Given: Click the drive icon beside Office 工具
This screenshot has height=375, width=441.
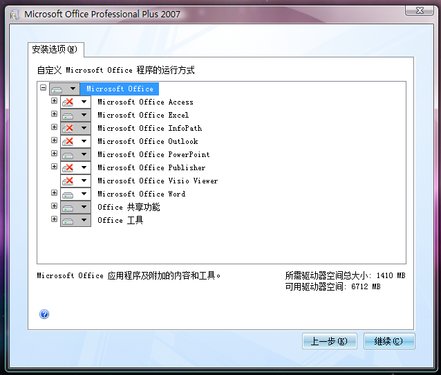Looking at the screenshot, I should coord(68,220).
